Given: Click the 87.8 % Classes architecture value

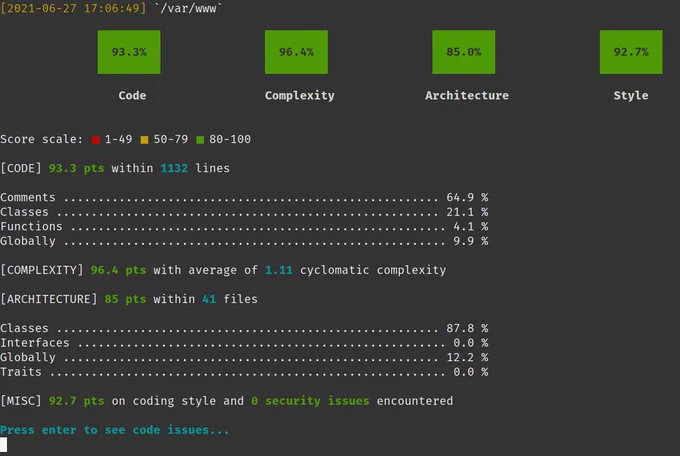Looking at the screenshot, I should pos(467,328).
